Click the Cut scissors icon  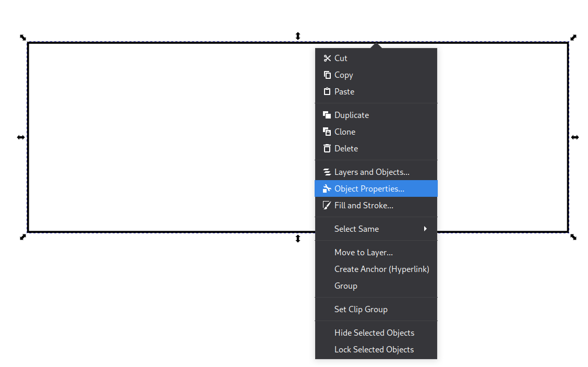327,58
